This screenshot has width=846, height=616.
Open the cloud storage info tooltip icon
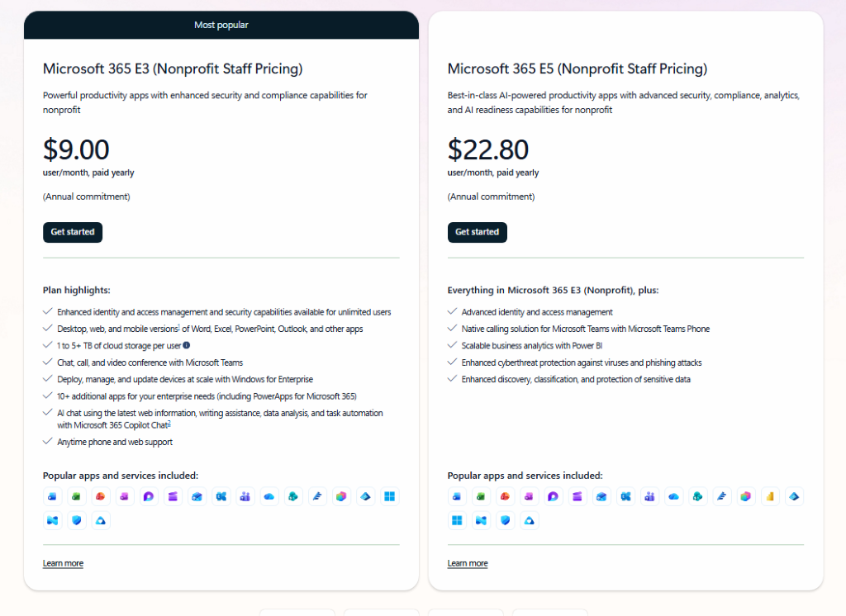[x=186, y=345]
